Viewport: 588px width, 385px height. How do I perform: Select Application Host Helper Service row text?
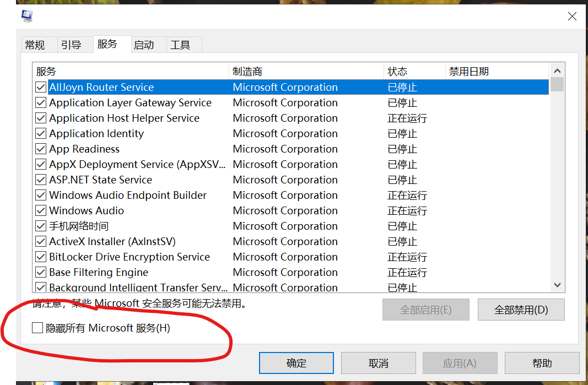124,118
